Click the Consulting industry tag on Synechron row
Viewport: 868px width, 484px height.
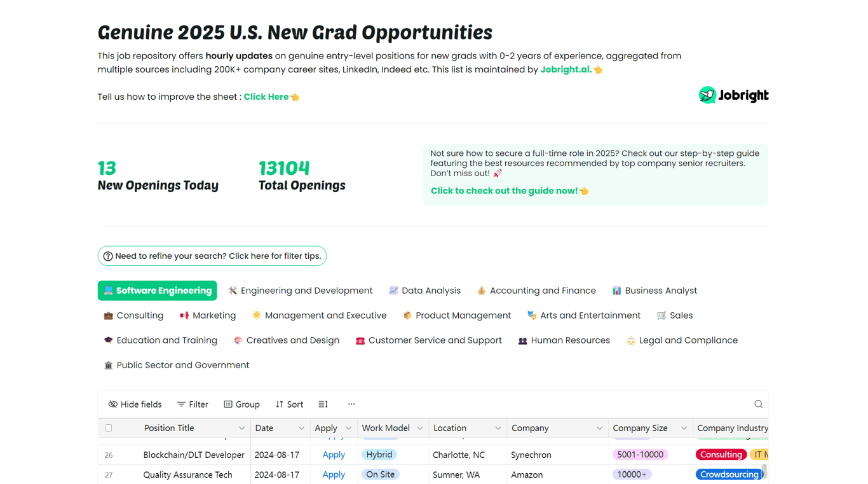coord(721,455)
